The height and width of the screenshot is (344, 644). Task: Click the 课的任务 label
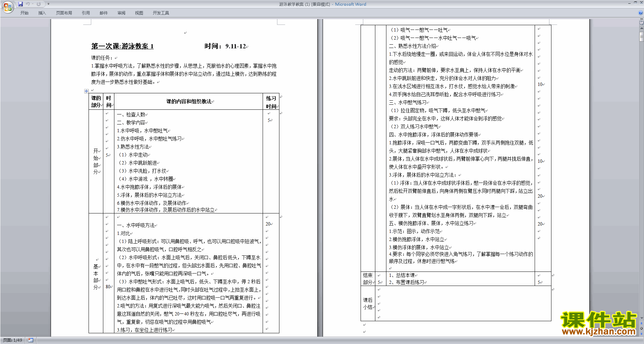[102, 58]
